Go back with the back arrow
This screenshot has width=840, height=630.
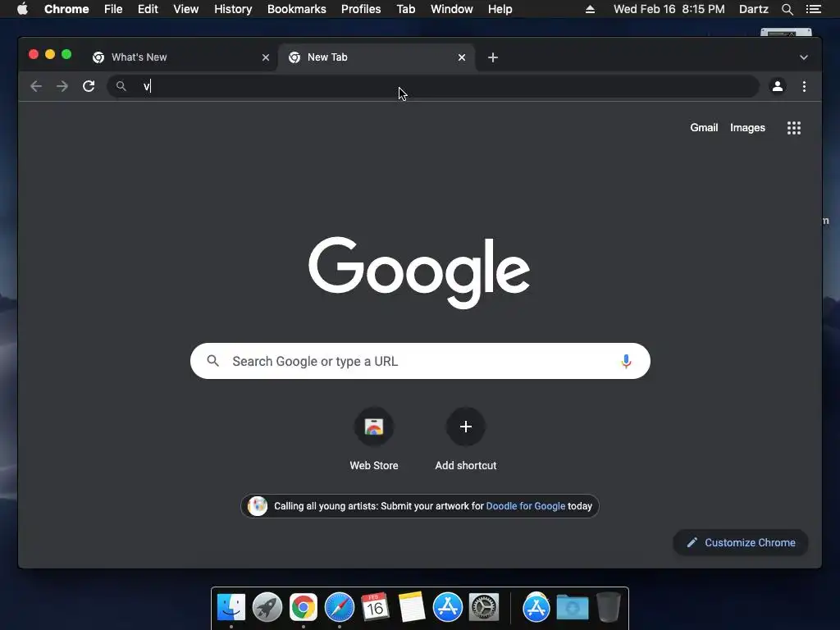(36, 86)
